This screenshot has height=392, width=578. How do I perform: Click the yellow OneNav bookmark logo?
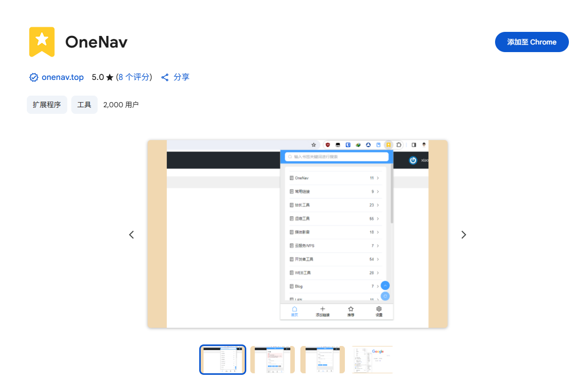pos(42,41)
